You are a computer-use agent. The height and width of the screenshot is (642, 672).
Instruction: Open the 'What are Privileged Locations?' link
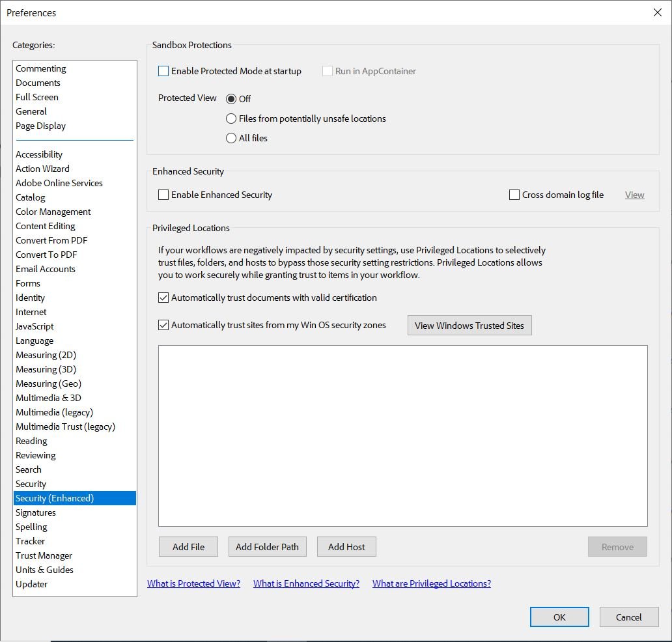(x=431, y=583)
